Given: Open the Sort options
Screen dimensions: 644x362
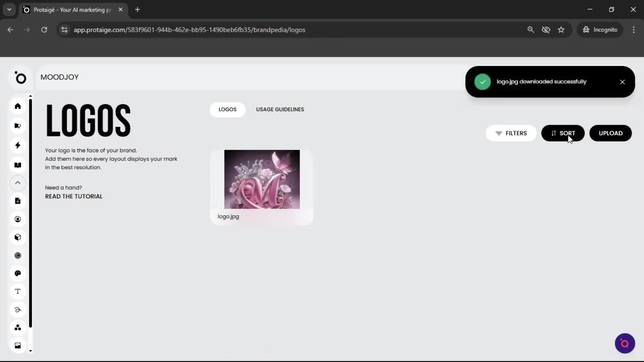Looking at the screenshot, I should (563, 133).
